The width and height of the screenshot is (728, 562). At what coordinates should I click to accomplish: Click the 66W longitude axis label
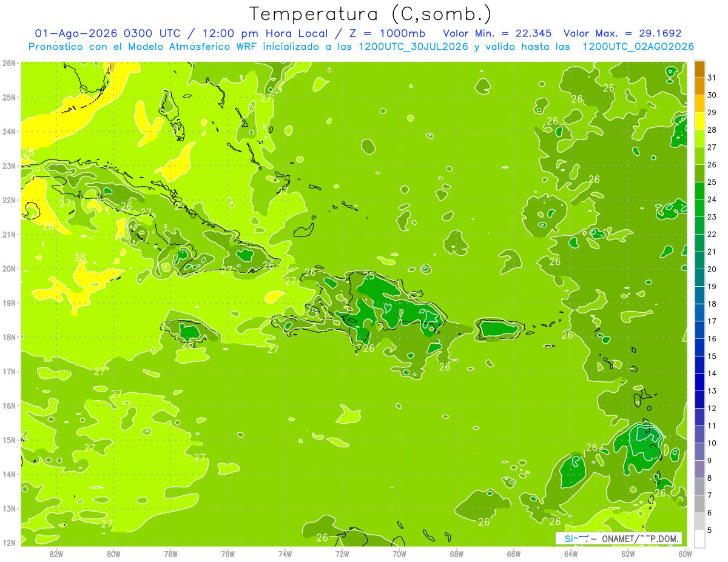(x=513, y=554)
